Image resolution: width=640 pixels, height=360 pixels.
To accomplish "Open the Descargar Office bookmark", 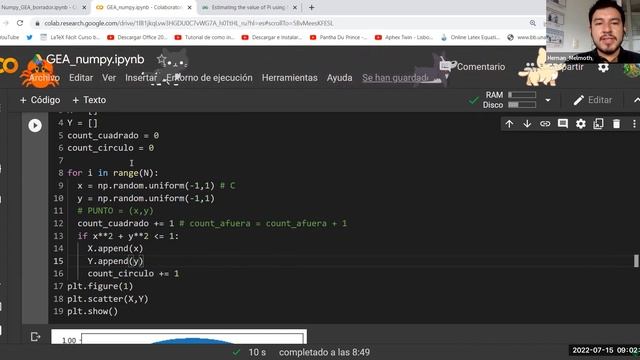I will (x=137, y=37).
